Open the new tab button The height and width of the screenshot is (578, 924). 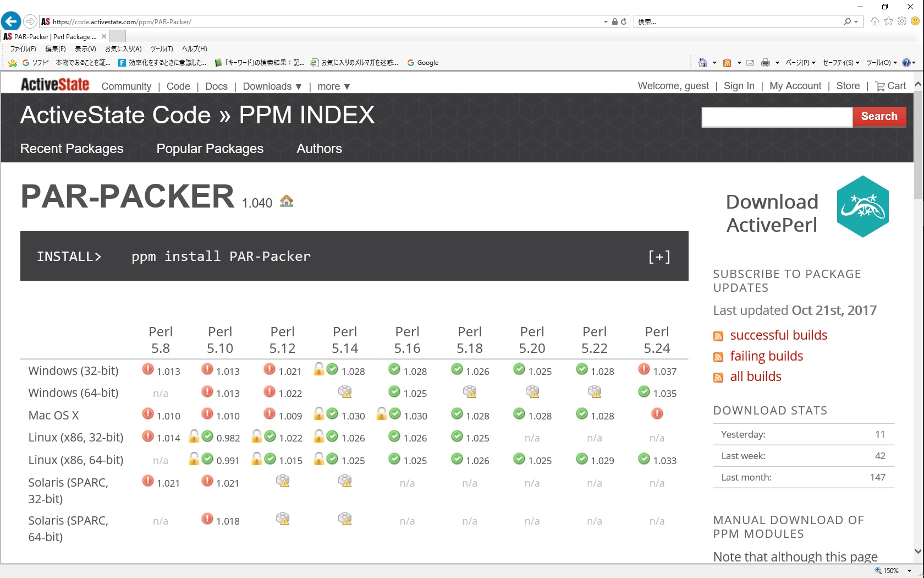point(118,36)
